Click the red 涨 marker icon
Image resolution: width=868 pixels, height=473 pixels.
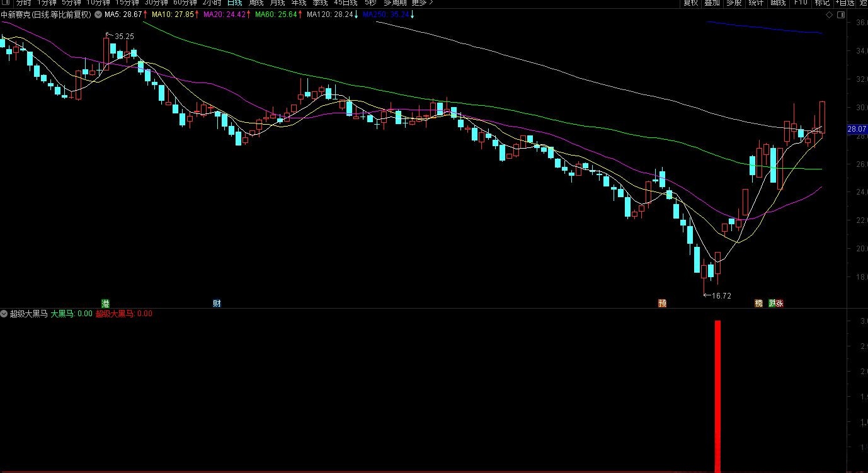(780, 303)
